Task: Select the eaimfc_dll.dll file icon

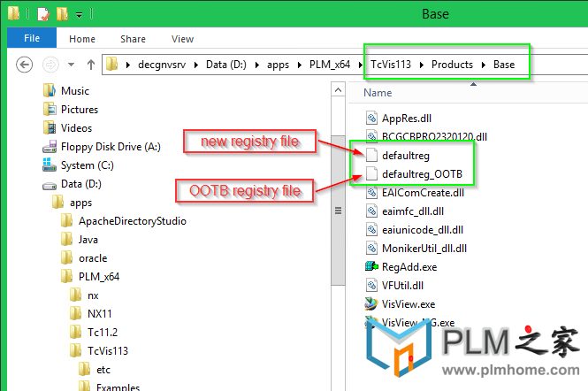Action: point(371,211)
